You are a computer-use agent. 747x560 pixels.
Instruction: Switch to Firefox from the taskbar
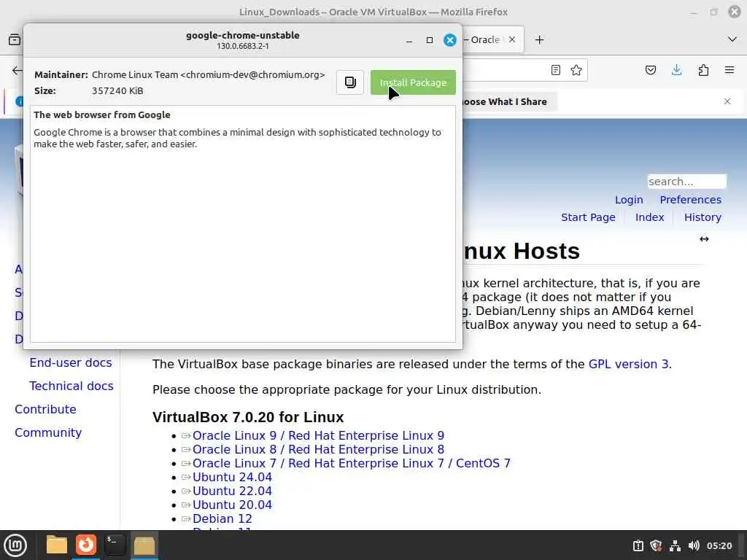[x=86, y=545]
